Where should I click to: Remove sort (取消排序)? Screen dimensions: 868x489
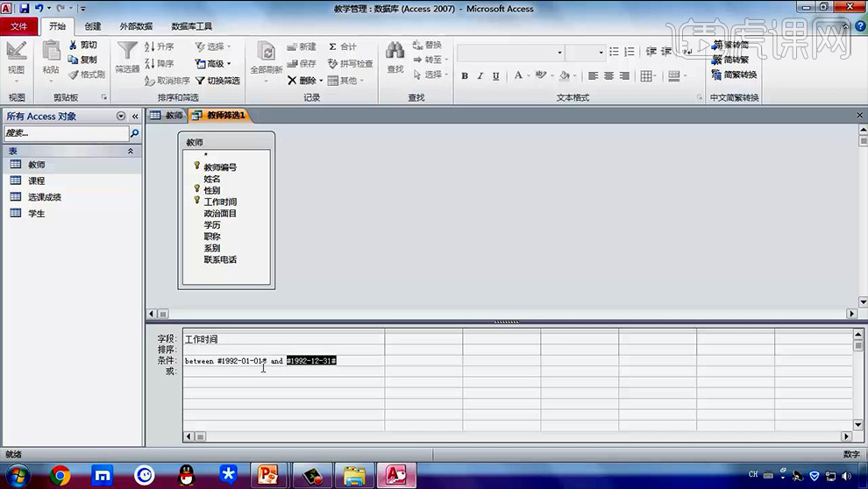pyautogui.click(x=167, y=81)
